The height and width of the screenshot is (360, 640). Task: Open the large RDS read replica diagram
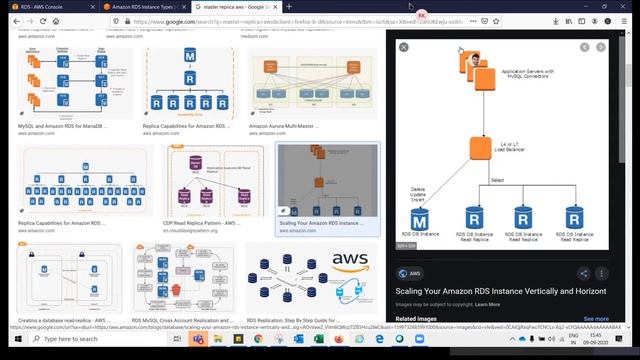point(502,144)
